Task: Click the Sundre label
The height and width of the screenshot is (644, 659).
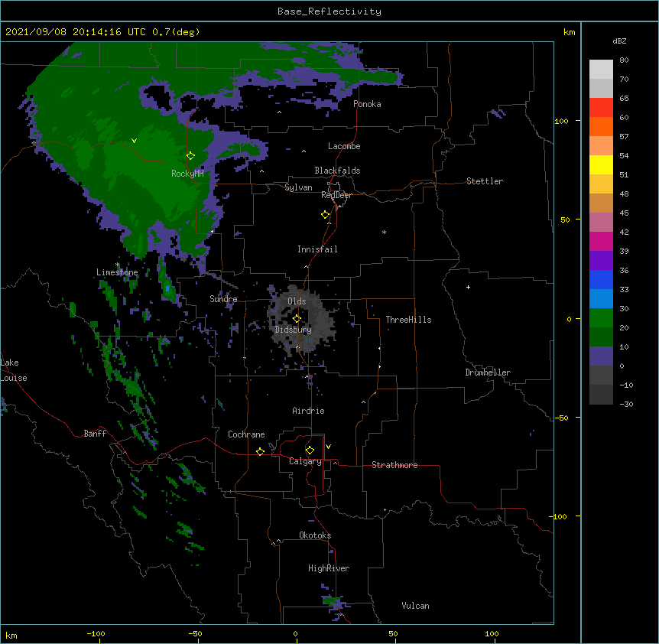Action: pyautogui.click(x=223, y=299)
